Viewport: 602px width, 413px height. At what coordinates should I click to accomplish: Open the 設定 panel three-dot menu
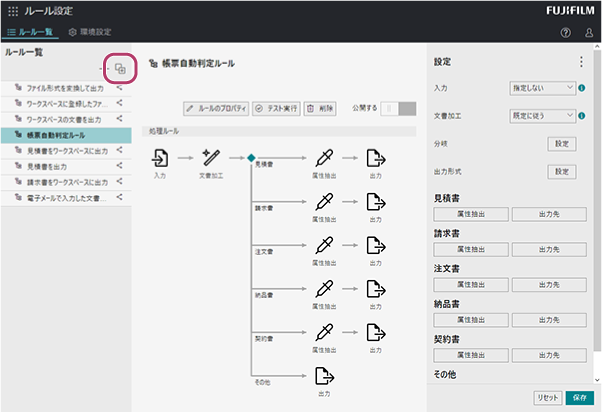581,62
